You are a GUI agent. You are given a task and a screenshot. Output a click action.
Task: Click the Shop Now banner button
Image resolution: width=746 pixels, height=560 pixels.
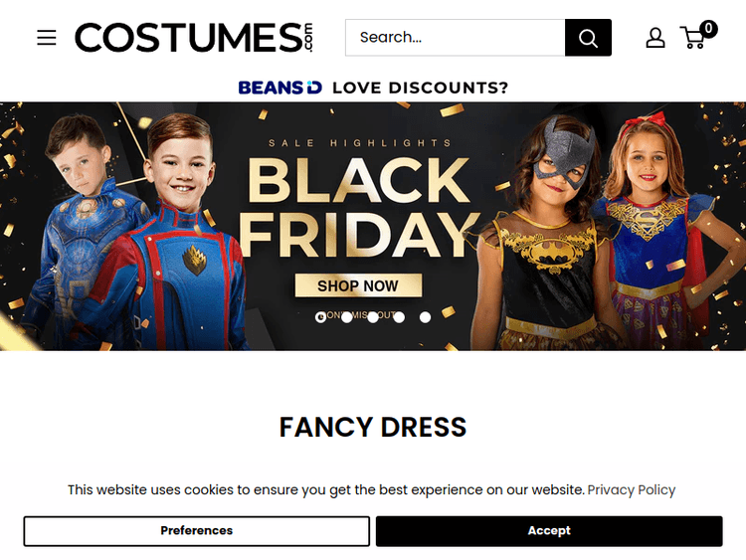tap(358, 285)
